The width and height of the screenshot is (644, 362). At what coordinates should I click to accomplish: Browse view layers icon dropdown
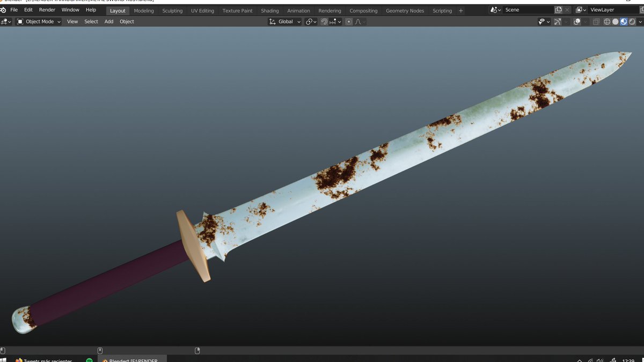point(581,10)
